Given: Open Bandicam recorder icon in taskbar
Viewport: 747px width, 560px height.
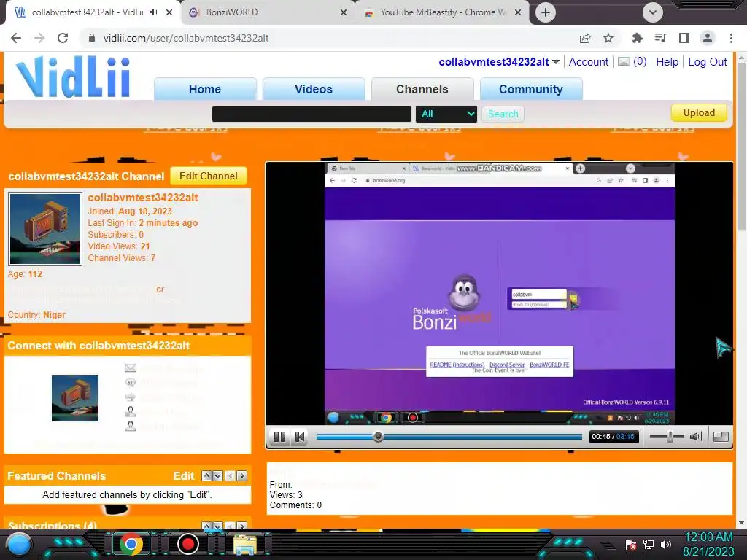Looking at the screenshot, I should (187, 544).
